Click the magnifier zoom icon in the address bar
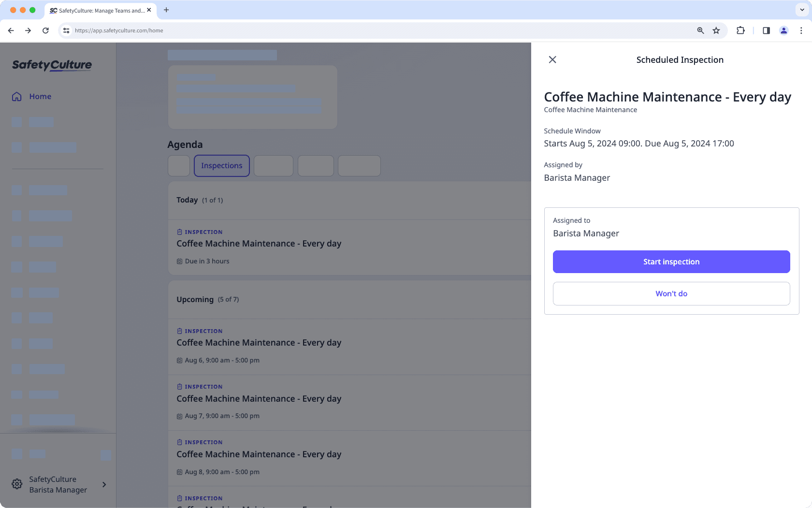Viewport: 812px width, 508px height. pyautogui.click(x=700, y=30)
